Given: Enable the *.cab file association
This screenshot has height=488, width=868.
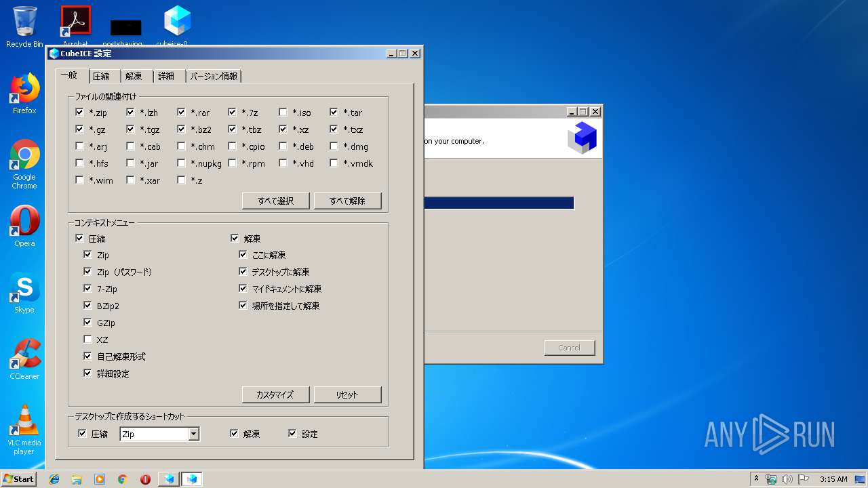Looking at the screenshot, I should [x=131, y=146].
